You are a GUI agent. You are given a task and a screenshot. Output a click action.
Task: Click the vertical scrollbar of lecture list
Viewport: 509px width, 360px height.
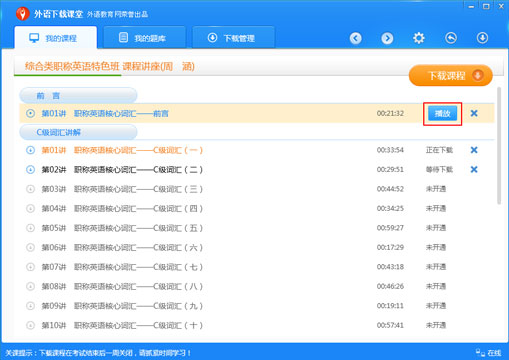(499, 146)
